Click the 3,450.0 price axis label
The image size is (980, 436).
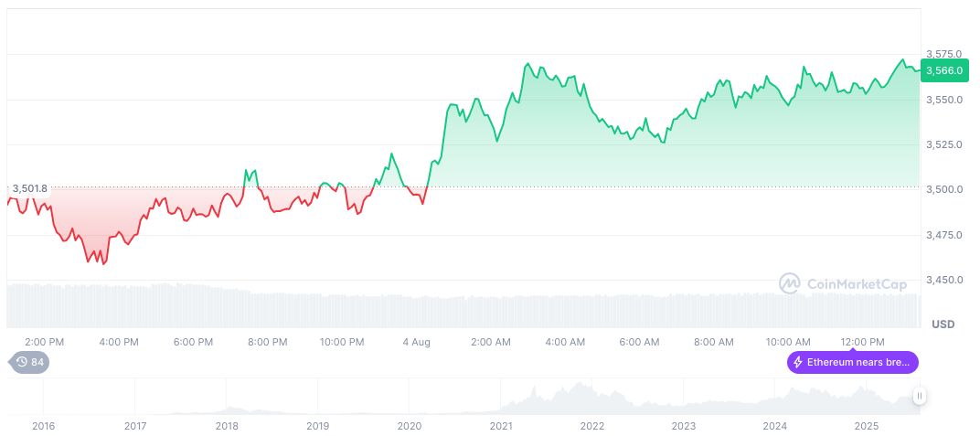(943, 280)
